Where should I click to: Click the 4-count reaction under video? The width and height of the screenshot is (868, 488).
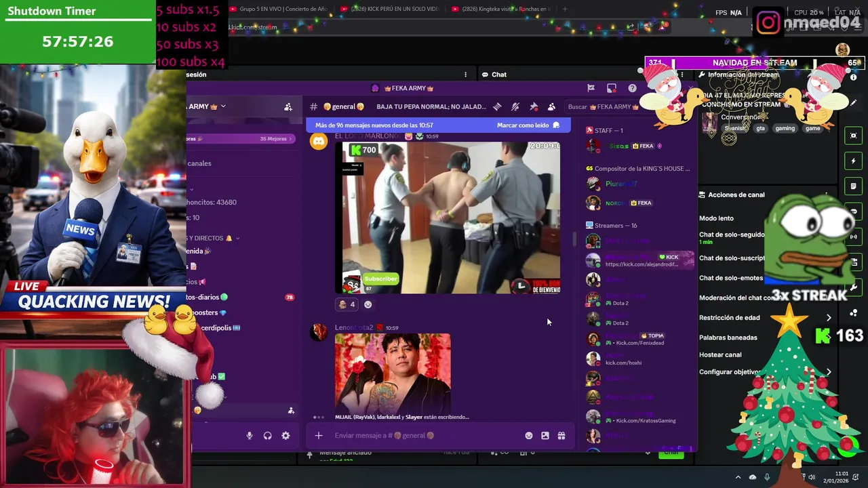pyautogui.click(x=347, y=304)
